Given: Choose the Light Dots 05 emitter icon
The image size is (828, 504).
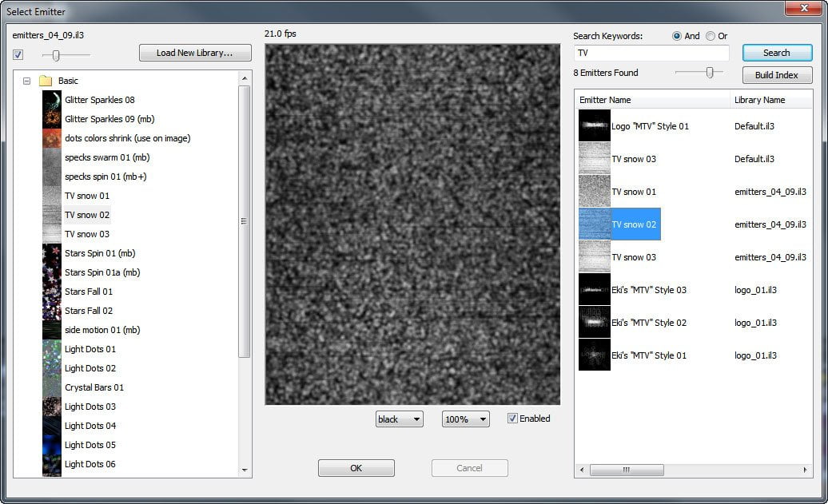Looking at the screenshot, I should coord(52,445).
